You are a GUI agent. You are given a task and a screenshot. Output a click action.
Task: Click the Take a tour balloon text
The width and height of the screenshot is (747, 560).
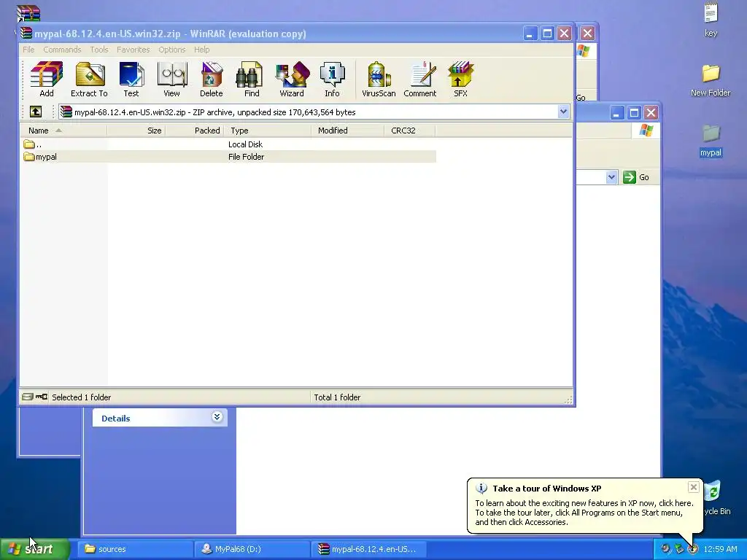pyautogui.click(x=547, y=488)
